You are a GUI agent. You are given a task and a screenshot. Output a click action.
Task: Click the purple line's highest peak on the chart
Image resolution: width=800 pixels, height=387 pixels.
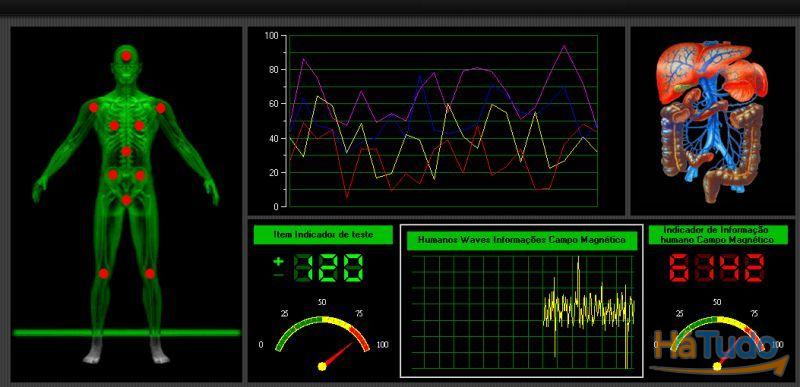point(564,45)
